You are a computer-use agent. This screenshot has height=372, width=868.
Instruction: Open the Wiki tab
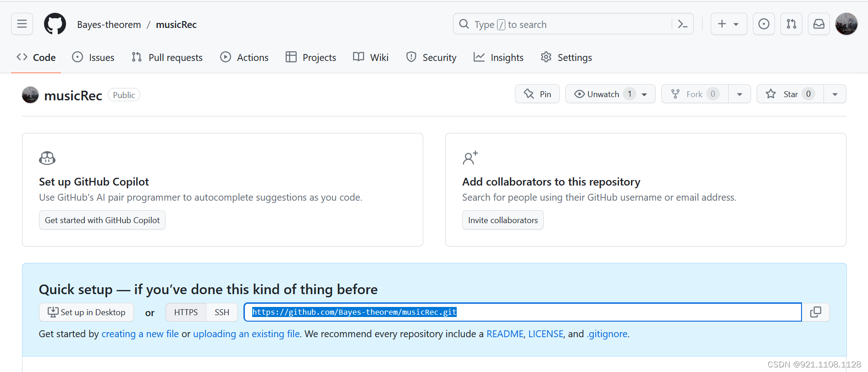click(x=370, y=57)
